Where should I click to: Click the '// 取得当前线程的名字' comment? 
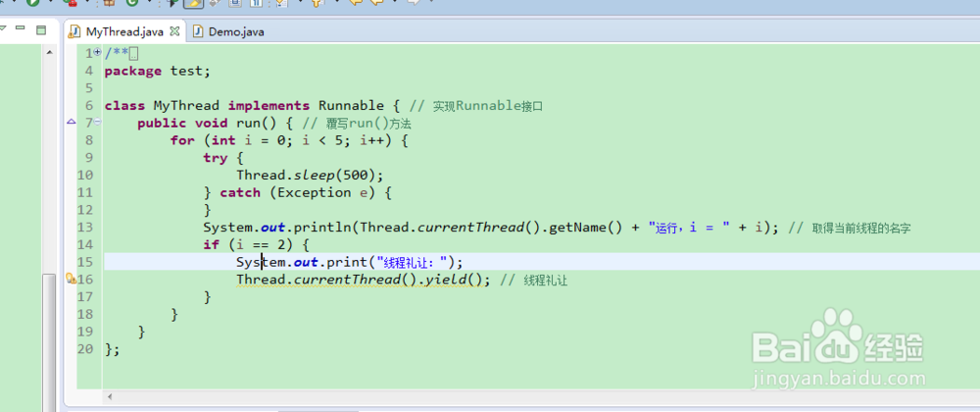[850, 229]
